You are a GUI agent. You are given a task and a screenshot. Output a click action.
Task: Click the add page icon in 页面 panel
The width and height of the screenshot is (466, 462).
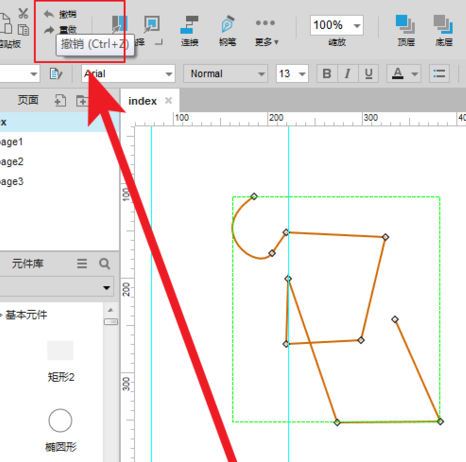pos(60,100)
